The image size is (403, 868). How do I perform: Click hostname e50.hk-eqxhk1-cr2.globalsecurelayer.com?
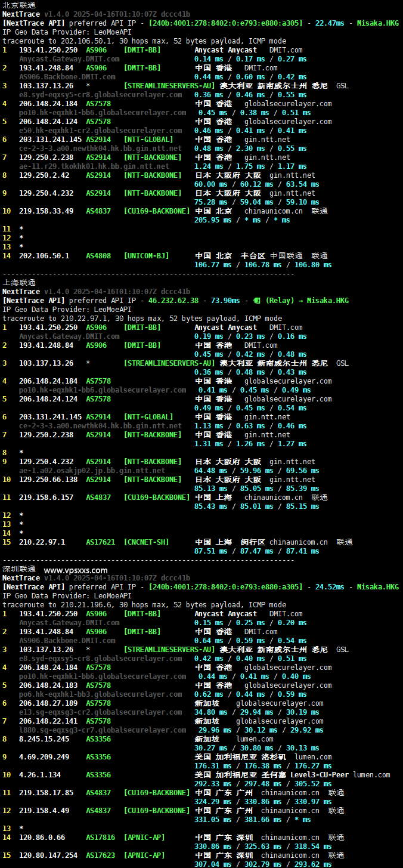(x=100, y=131)
